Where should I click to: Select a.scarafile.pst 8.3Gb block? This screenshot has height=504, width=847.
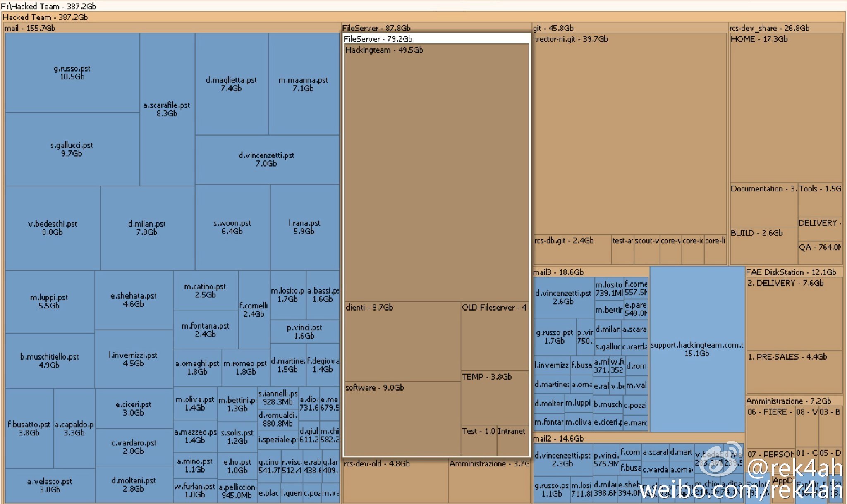pyautogui.click(x=167, y=109)
